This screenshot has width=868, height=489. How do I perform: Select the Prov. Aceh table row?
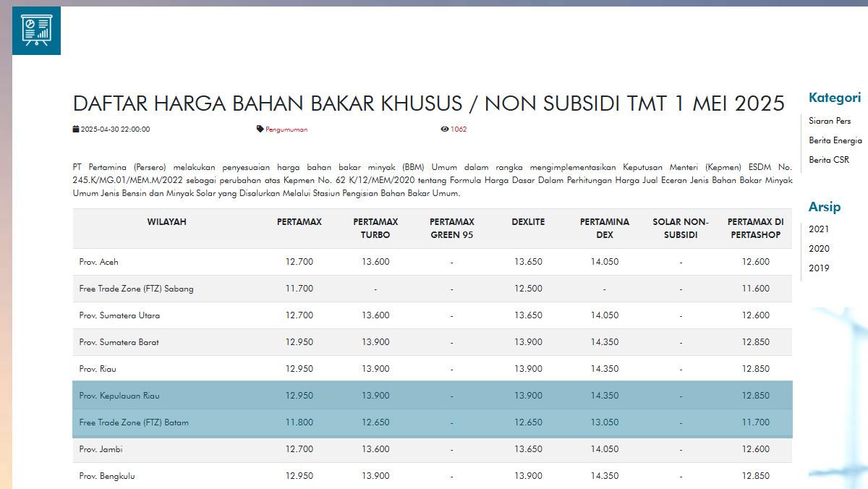pos(433,261)
